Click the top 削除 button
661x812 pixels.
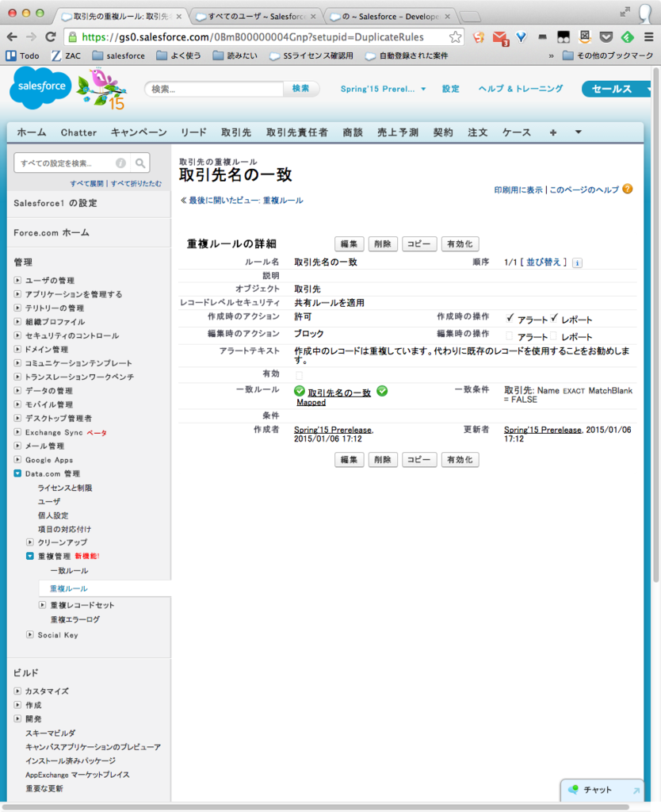(383, 244)
